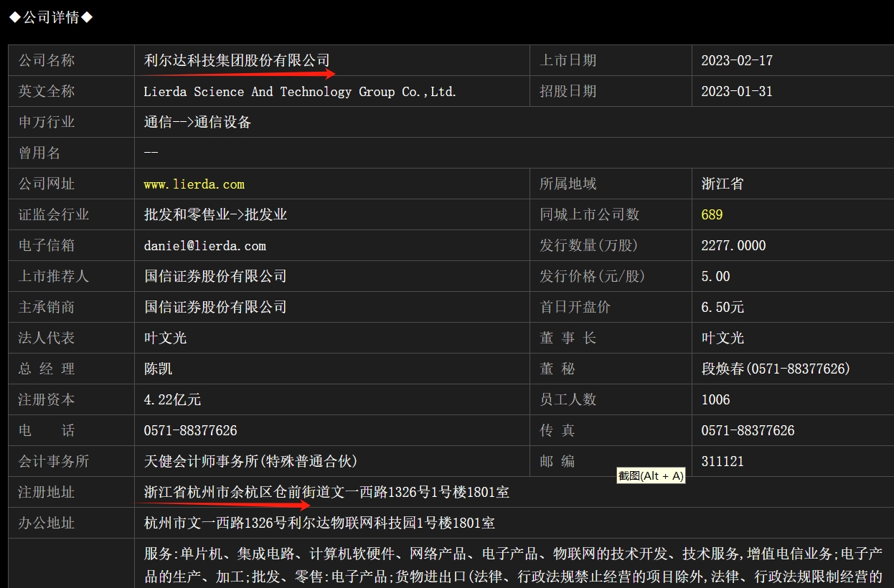Click the 截图(Alt + A) tooltip
This screenshot has height=588, width=894.
(x=651, y=475)
